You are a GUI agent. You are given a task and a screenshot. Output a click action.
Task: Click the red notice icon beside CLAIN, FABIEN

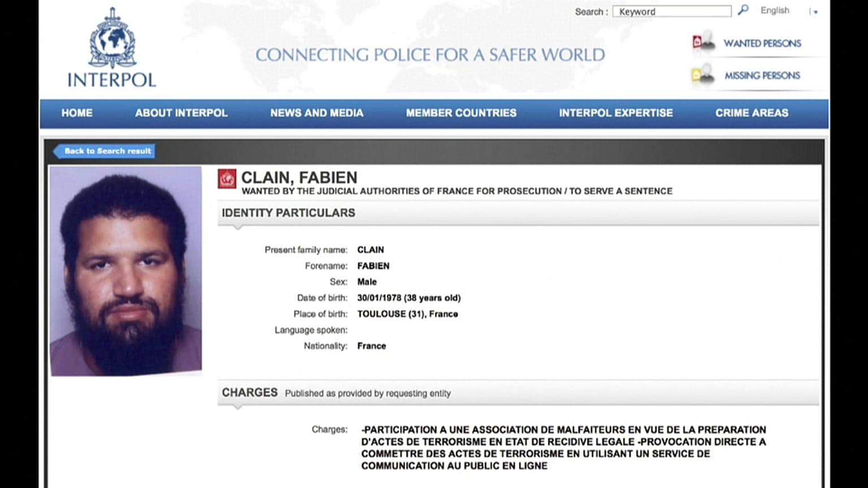(227, 179)
